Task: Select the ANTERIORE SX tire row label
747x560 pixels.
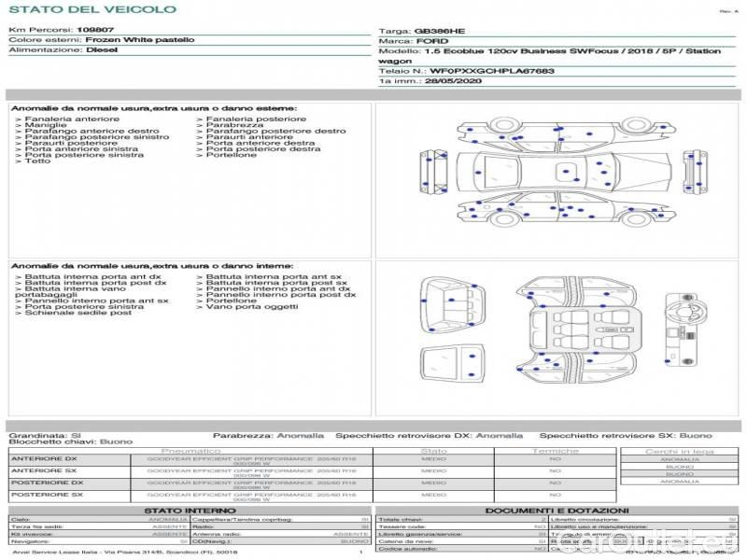Action: [x=44, y=471]
